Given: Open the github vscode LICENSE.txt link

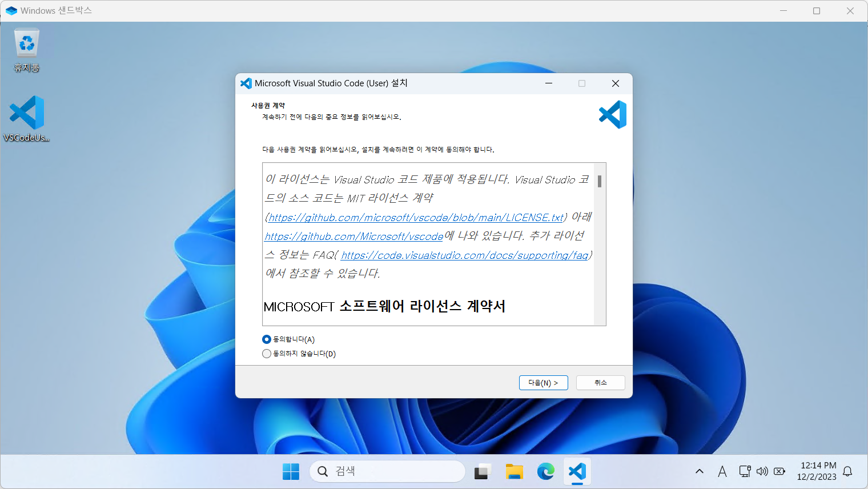Looking at the screenshot, I should point(416,218).
